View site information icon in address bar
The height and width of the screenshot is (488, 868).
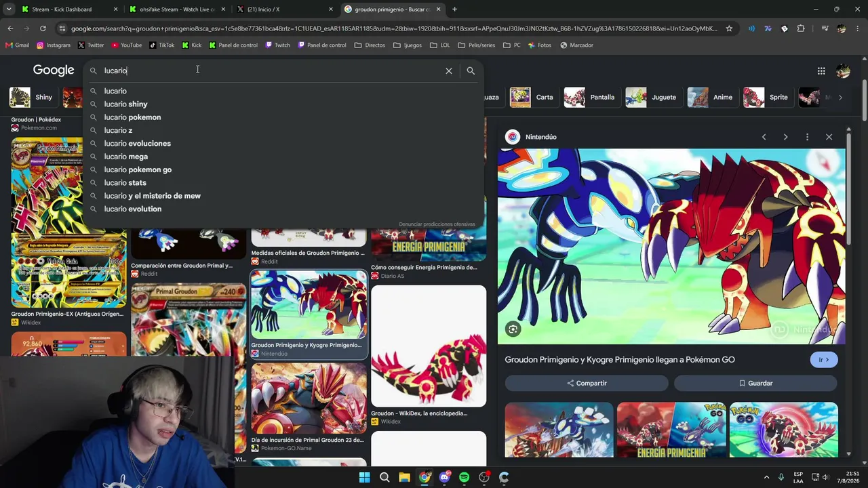(62, 28)
